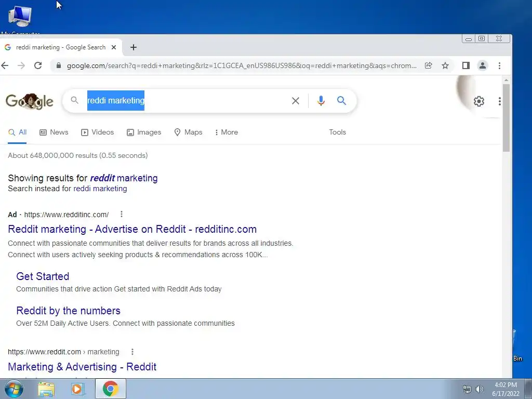532x399 pixels.
Task: Bookmark this page with the star
Action: click(x=445, y=65)
